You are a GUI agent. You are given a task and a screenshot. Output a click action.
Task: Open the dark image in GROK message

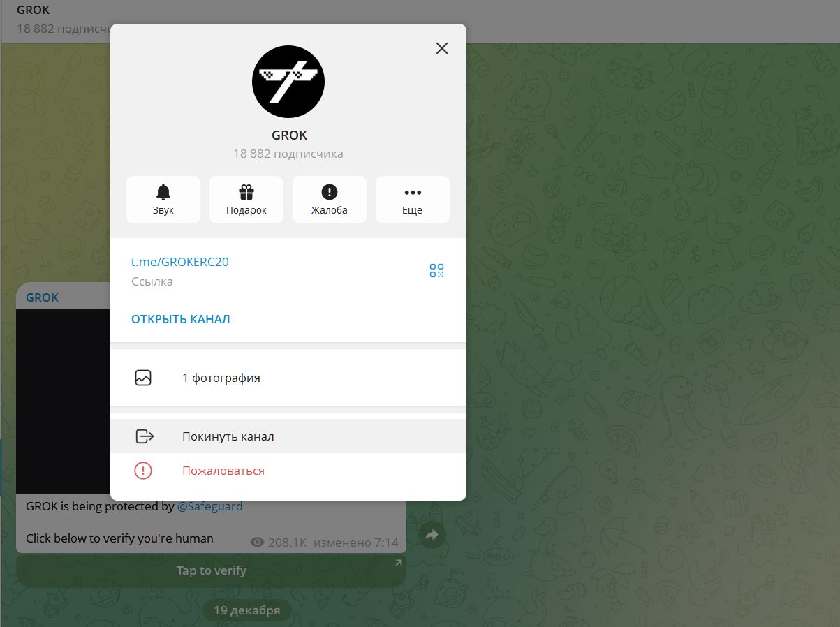pos(63,401)
